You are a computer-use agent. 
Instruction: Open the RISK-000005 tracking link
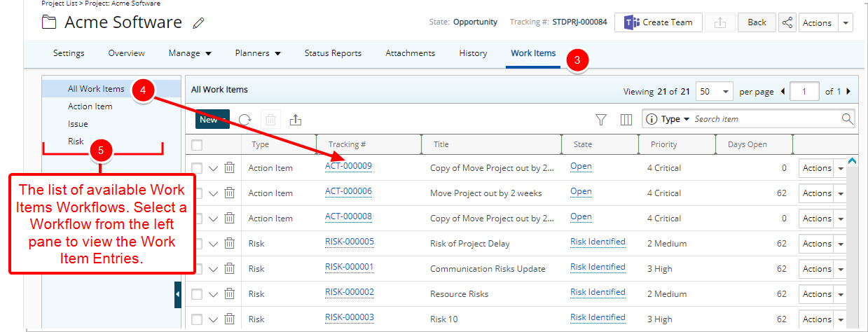350,242
